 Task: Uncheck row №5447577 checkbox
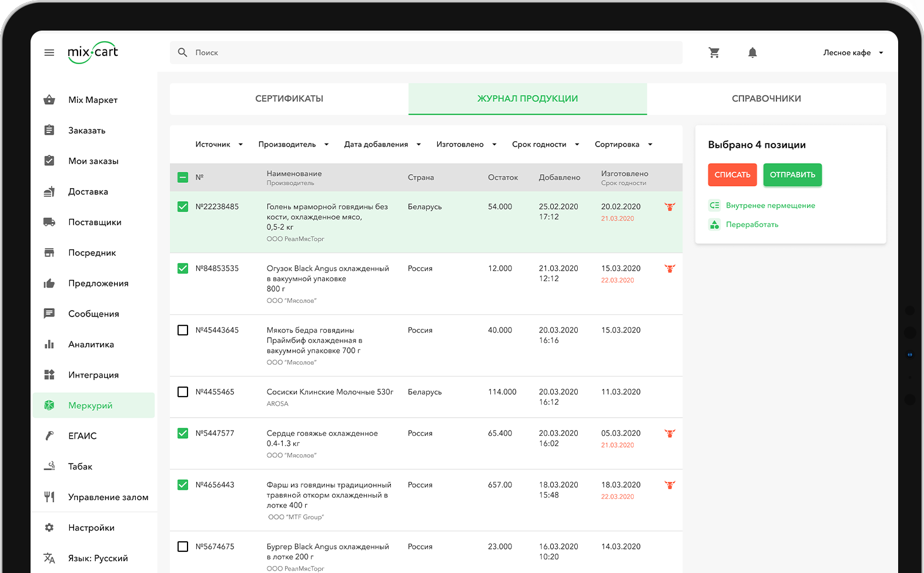coord(183,433)
